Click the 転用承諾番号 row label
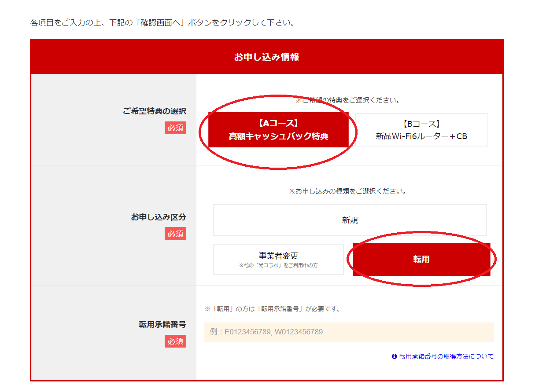This screenshot has height=392, width=535. (x=162, y=324)
